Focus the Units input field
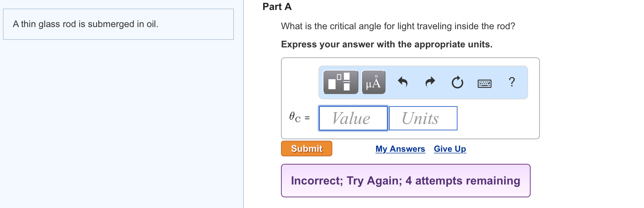The width and height of the screenshot is (644, 208). click(x=423, y=118)
